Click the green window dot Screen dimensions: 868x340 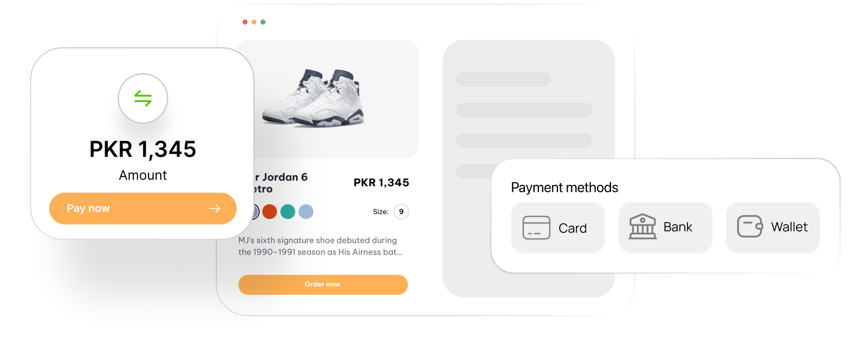(263, 22)
